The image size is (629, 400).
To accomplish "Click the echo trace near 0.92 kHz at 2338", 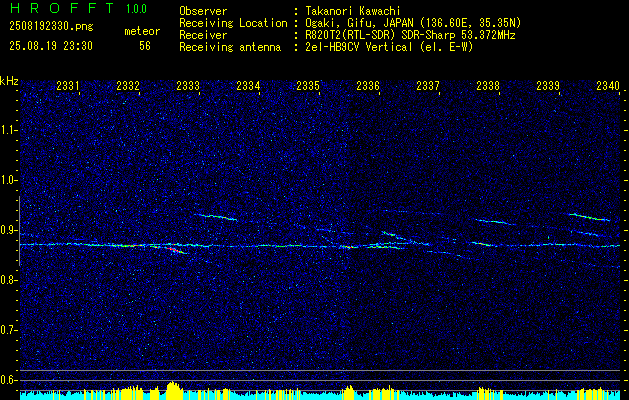I will (493, 221).
